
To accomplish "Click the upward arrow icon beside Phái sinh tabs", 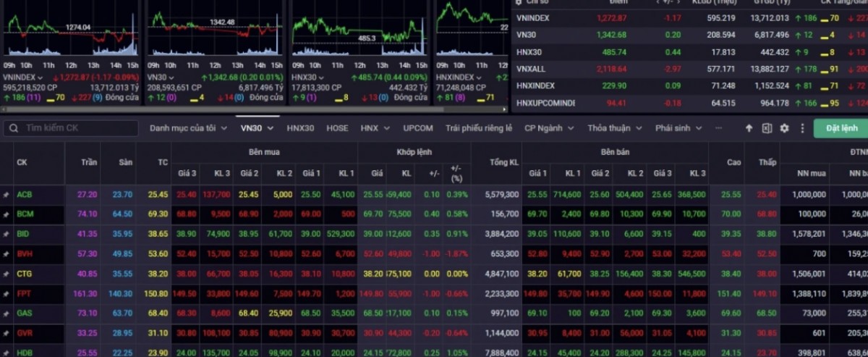I will [749, 128].
